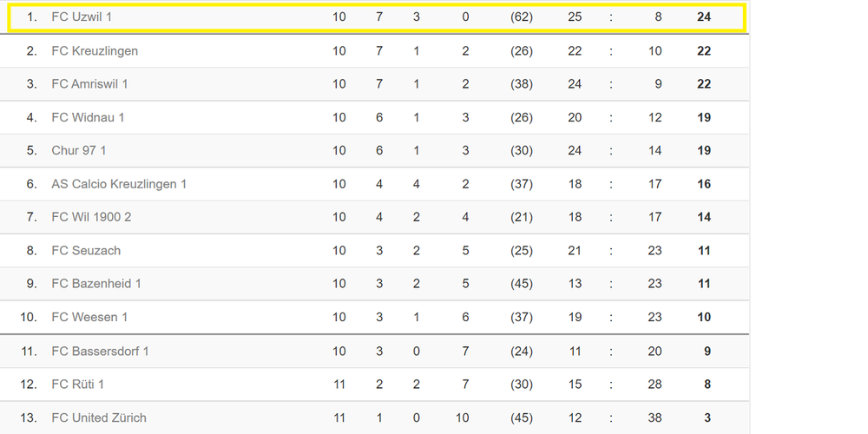Click AS Calcio Kreuzlingen 1's 16 points

pos(704,184)
